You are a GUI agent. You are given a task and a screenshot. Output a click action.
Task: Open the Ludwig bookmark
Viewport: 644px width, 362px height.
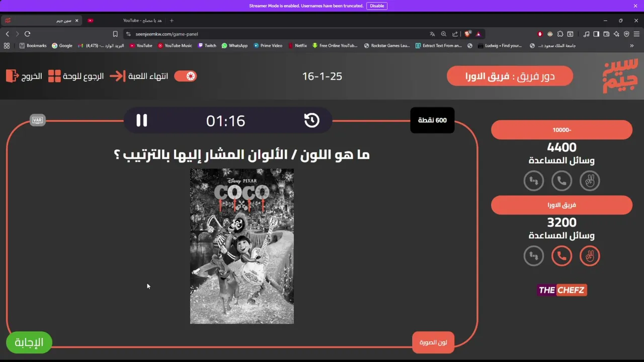(x=500, y=45)
